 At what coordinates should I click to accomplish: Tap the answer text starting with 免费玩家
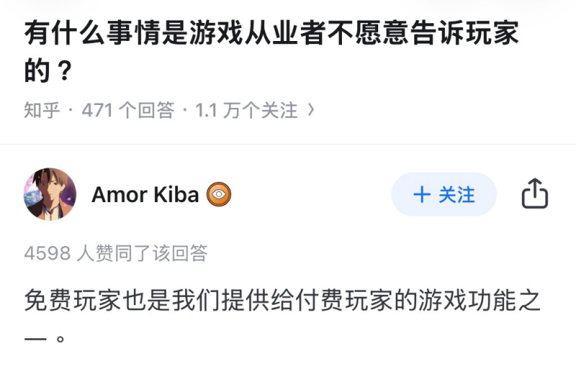pyautogui.click(x=282, y=301)
